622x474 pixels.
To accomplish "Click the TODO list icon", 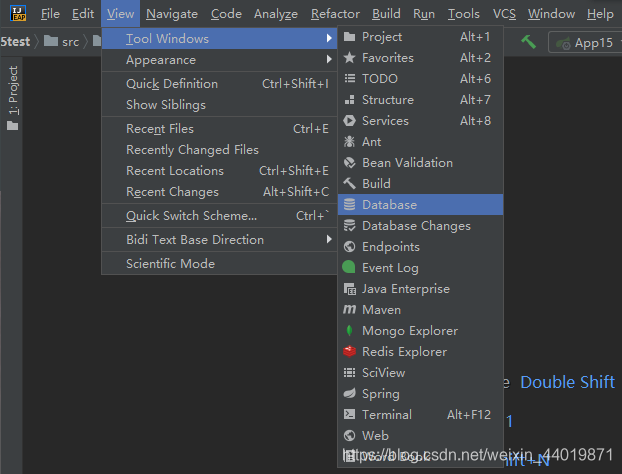I will coord(349,79).
